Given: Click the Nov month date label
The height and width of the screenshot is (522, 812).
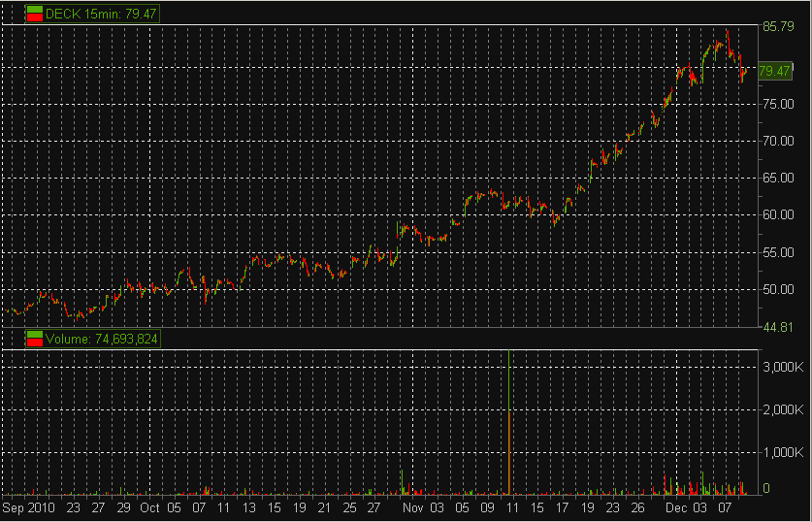Looking at the screenshot, I should [413, 507].
